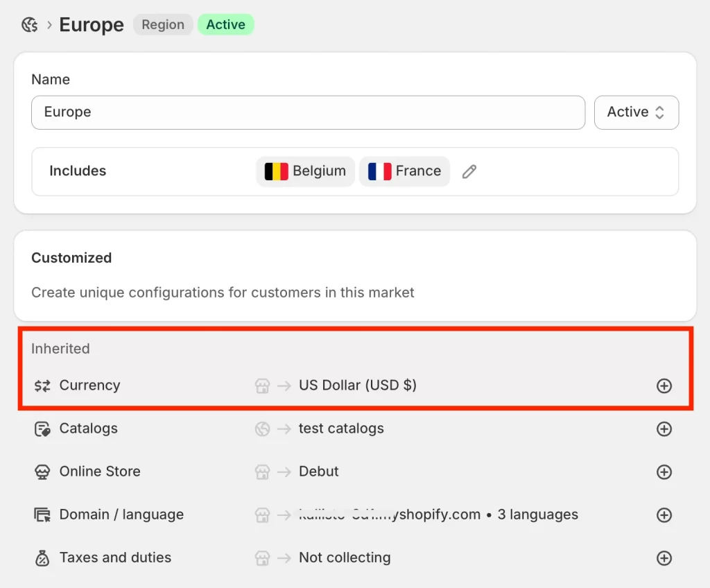The image size is (710, 588).
Task: Customize Domain / language via plus icon
Action: tap(664, 515)
